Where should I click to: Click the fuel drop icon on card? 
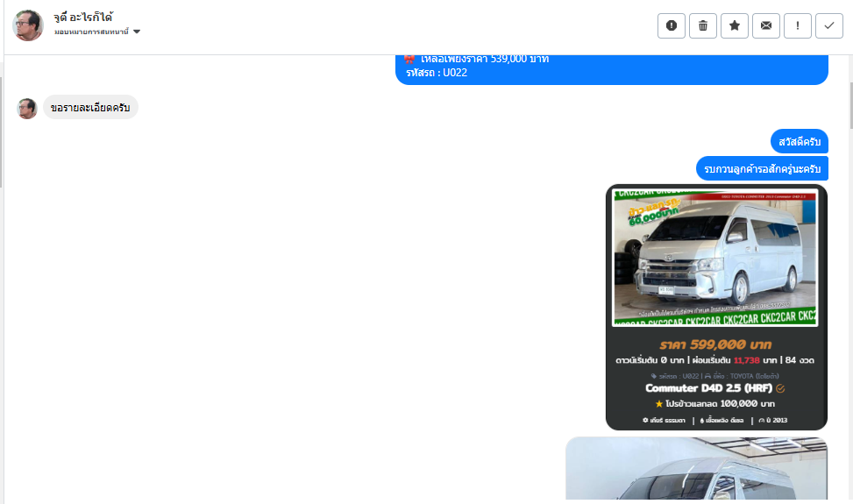(x=701, y=420)
